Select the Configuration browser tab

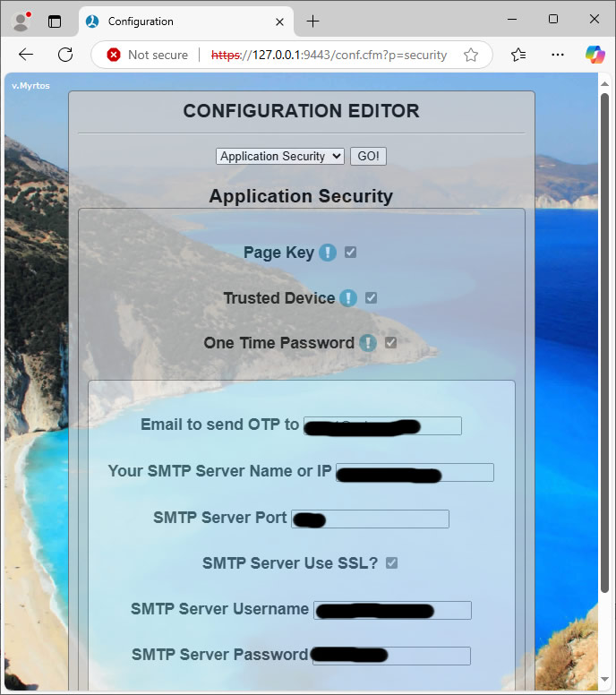[x=186, y=21]
